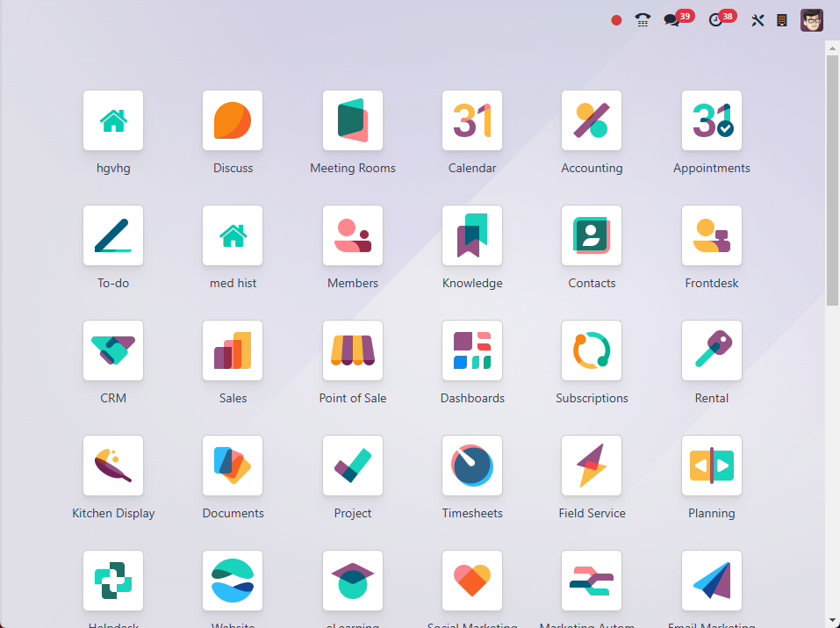
Task: Click the Appointments label link
Action: click(x=712, y=169)
